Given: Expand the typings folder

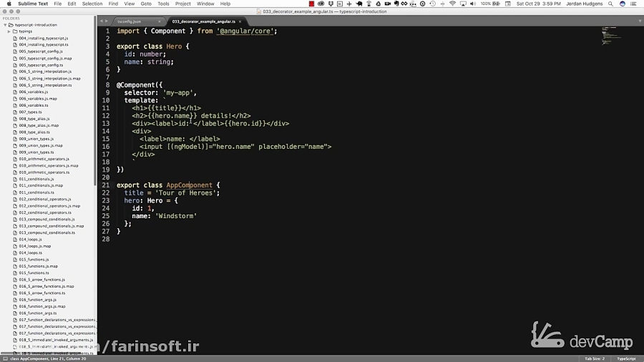Looking at the screenshot, I should point(9,31).
